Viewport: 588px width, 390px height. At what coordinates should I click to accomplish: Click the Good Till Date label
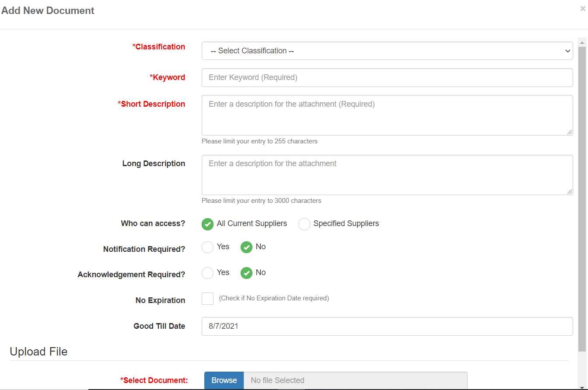tap(159, 326)
